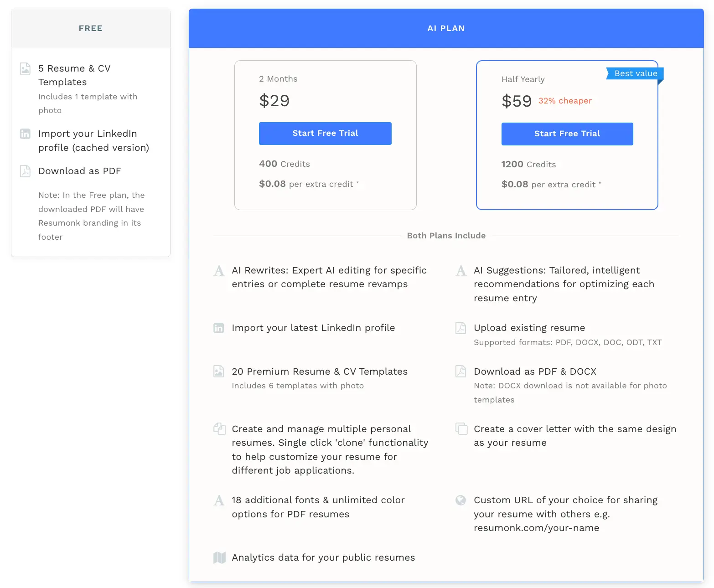Select the templates image icon beside 5 Resume & CV Templates
The width and height of the screenshot is (714, 588).
[x=25, y=69]
